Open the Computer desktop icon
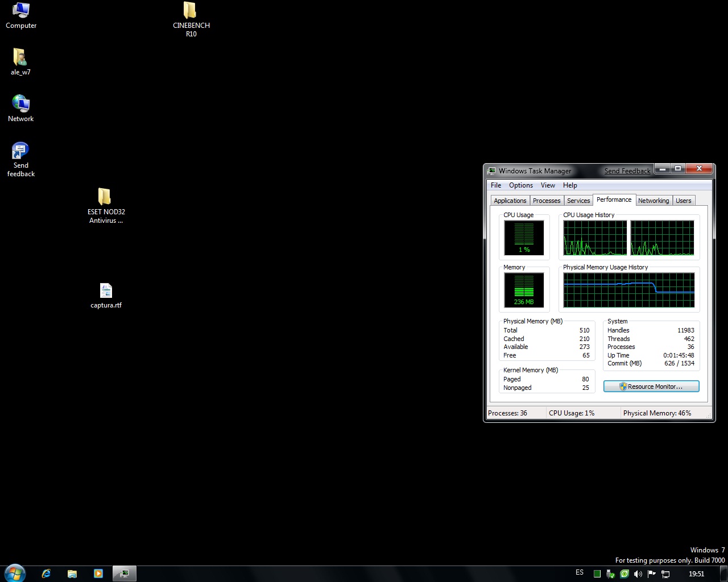The width and height of the screenshot is (728, 582). [21, 15]
